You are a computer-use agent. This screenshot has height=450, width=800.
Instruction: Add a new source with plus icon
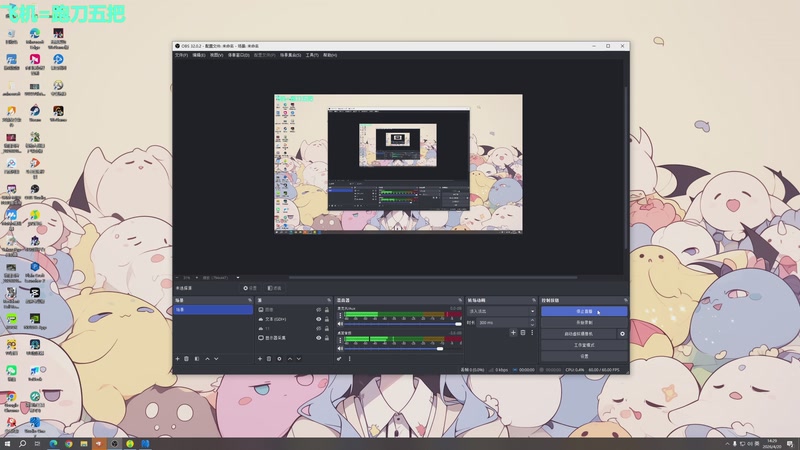tap(260, 359)
